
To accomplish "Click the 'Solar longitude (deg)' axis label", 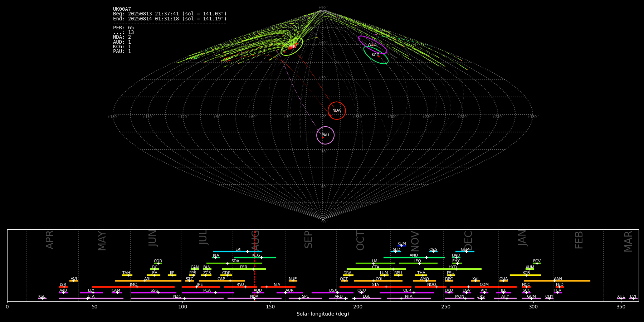I will 323,314.
